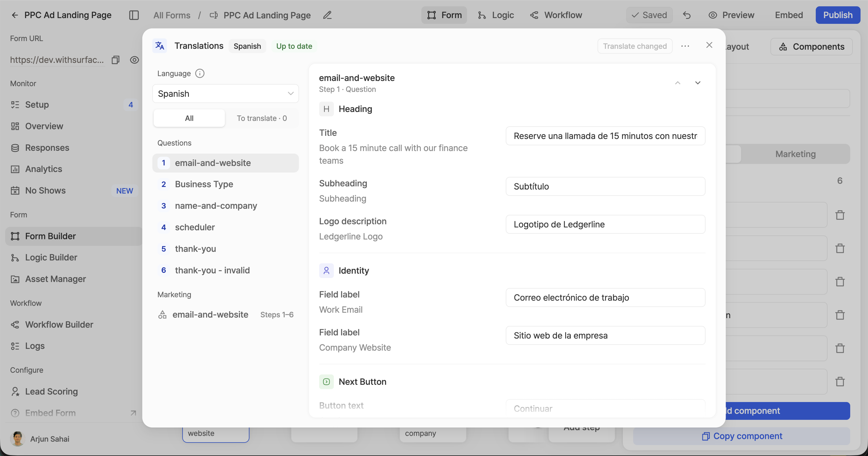Image resolution: width=868 pixels, height=456 pixels.
Task: Toggle the sidebar panel icon
Action: pyautogui.click(x=134, y=15)
